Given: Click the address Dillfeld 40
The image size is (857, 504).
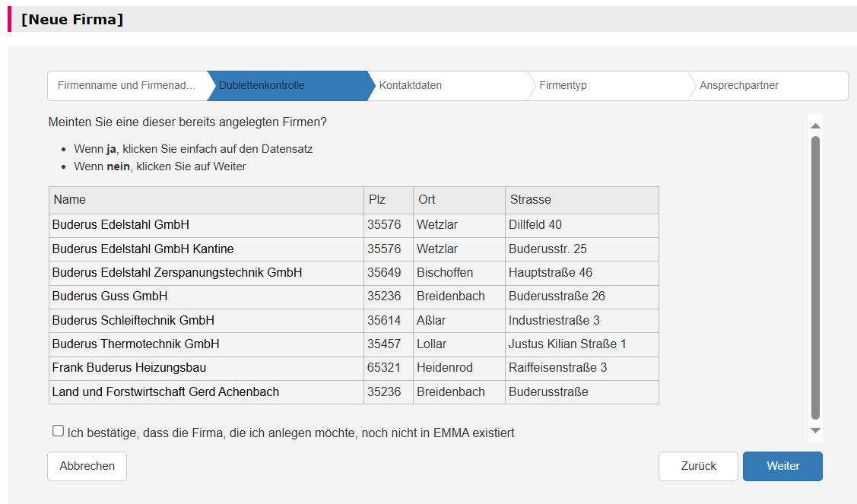Looking at the screenshot, I should [x=535, y=225].
